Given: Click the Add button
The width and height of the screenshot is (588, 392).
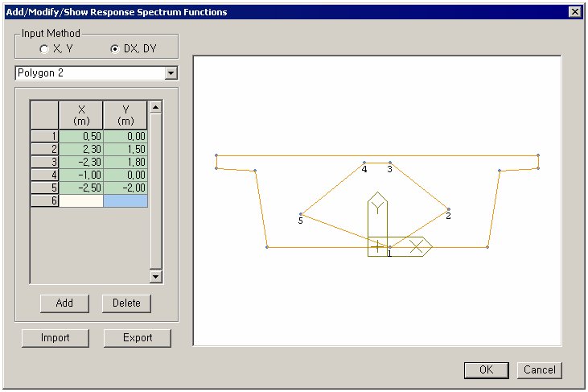Looking at the screenshot, I should pos(64,303).
